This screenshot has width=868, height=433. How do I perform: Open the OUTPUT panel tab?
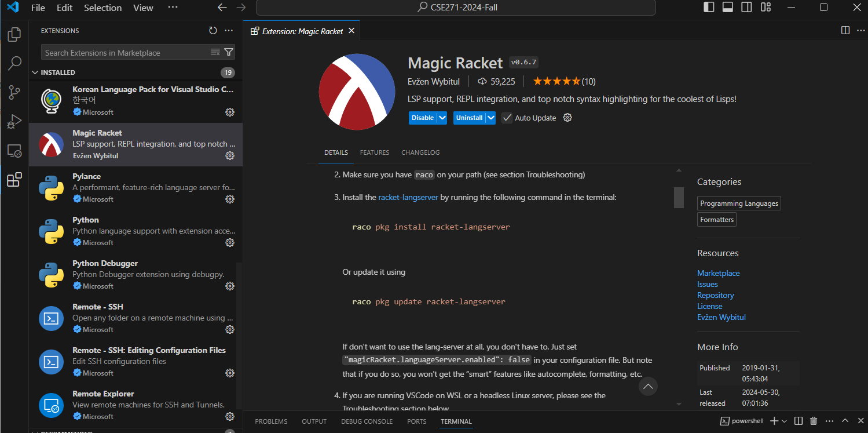tap(314, 421)
